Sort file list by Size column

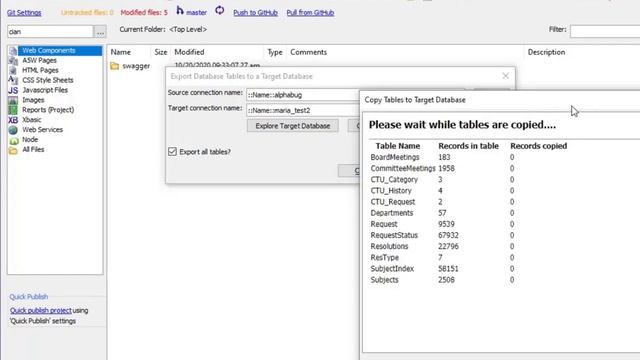point(161,52)
